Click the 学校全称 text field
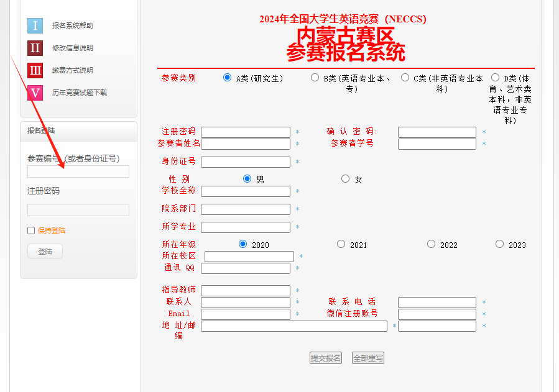 pyautogui.click(x=246, y=191)
